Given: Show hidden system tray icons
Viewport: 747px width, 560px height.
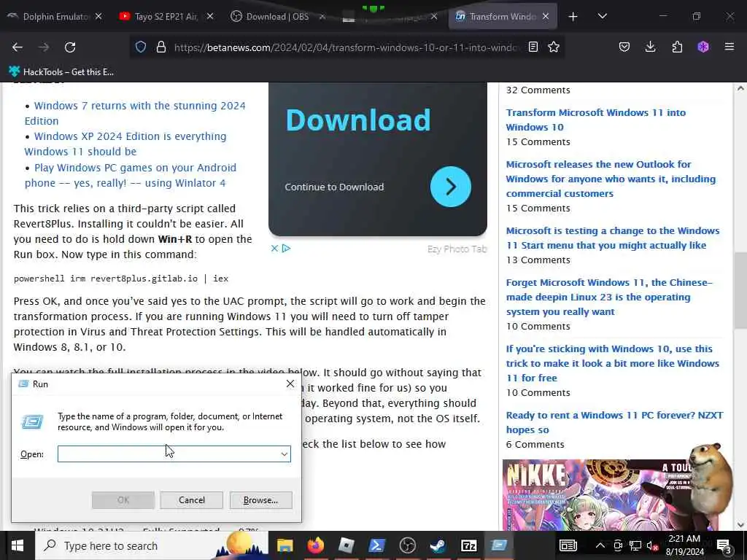Looking at the screenshot, I should pos(600,545).
